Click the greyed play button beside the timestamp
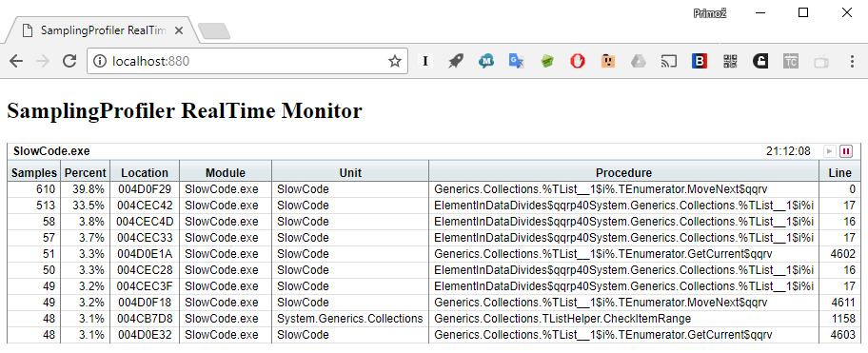Screen dimensions: 868x353 [x=829, y=151]
